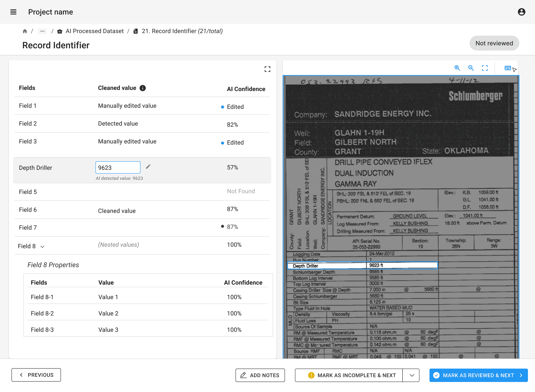
Task: Zoom out of the document image
Action: (471, 68)
